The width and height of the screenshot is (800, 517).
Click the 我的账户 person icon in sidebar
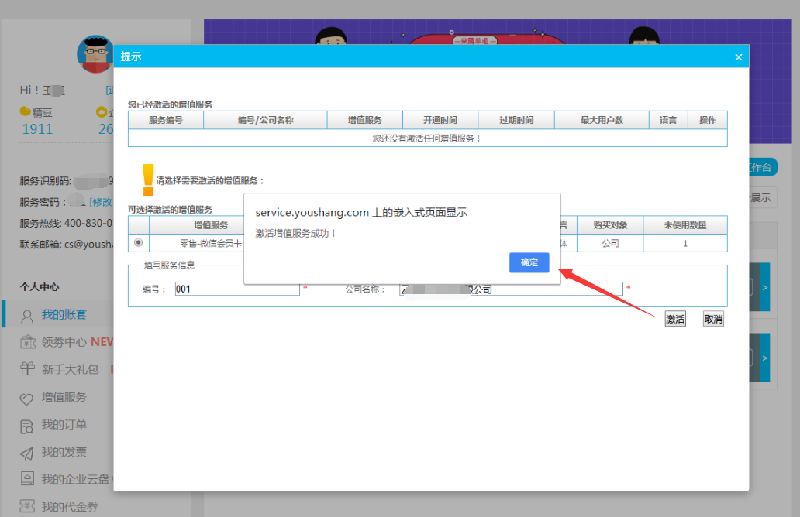pyautogui.click(x=27, y=315)
